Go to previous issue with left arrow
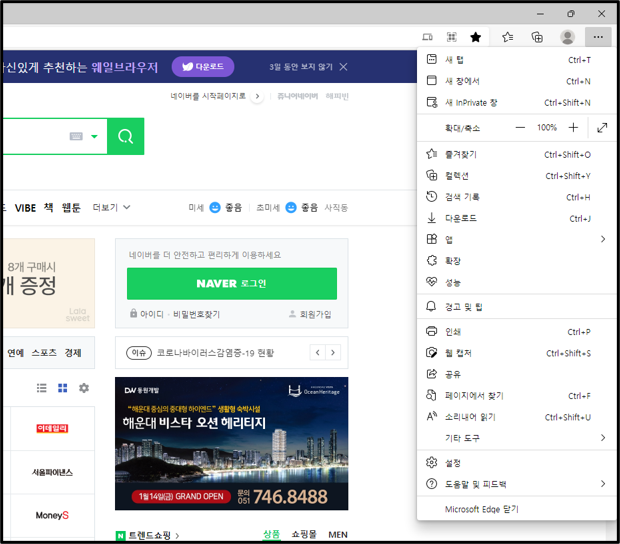Image resolution: width=620 pixels, height=544 pixels. pyautogui.click(x=318, y=352)
